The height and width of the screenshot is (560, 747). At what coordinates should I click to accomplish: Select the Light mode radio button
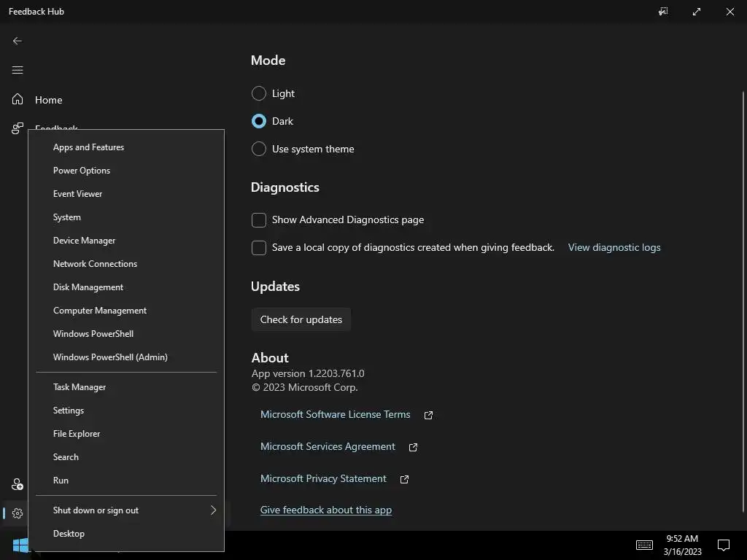pos(259,93)
